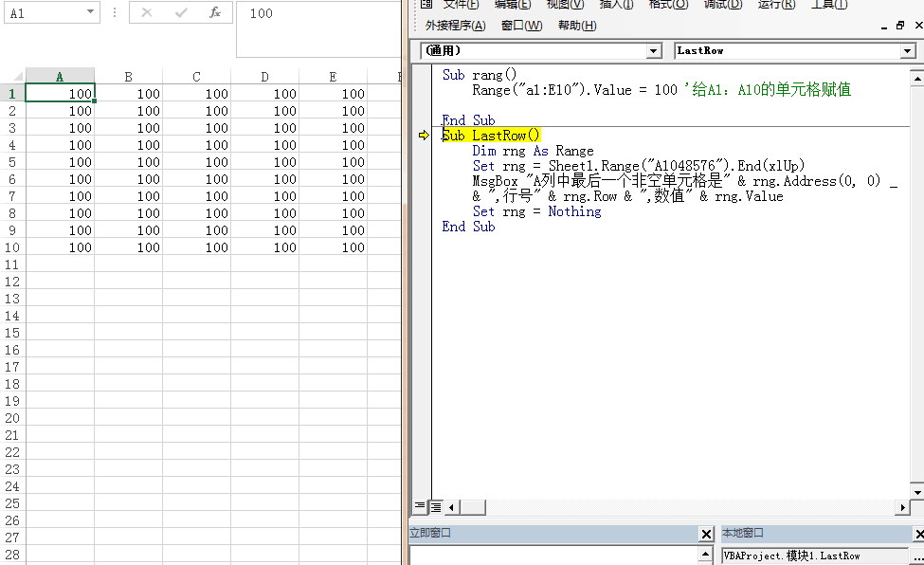Click inside the 立即窗口 input area
Screen dimensions: 924x565
[x=554, y=556]
